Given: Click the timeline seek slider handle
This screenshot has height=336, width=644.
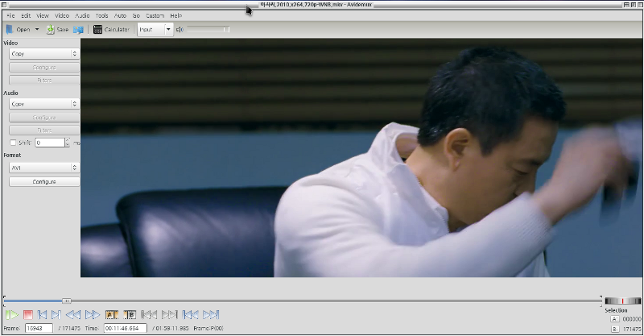Looking at the screenshot, I should (x=66, y=301).
